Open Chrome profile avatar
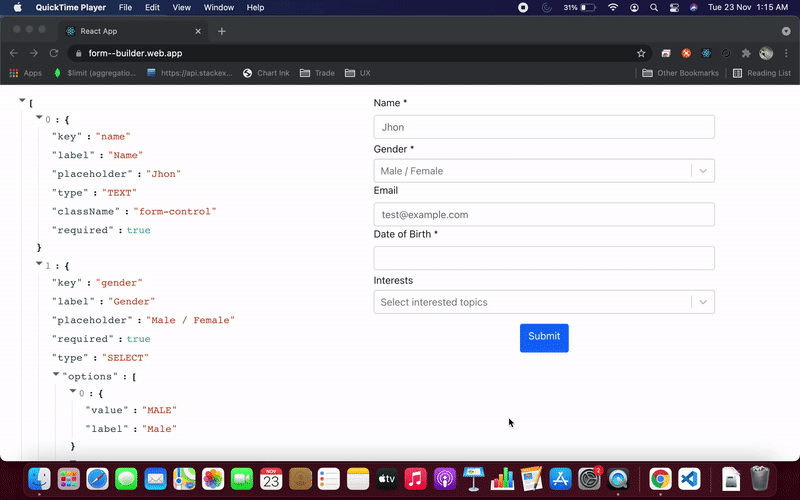The width and height of the screenshot is (800, 500). [766, 53]
